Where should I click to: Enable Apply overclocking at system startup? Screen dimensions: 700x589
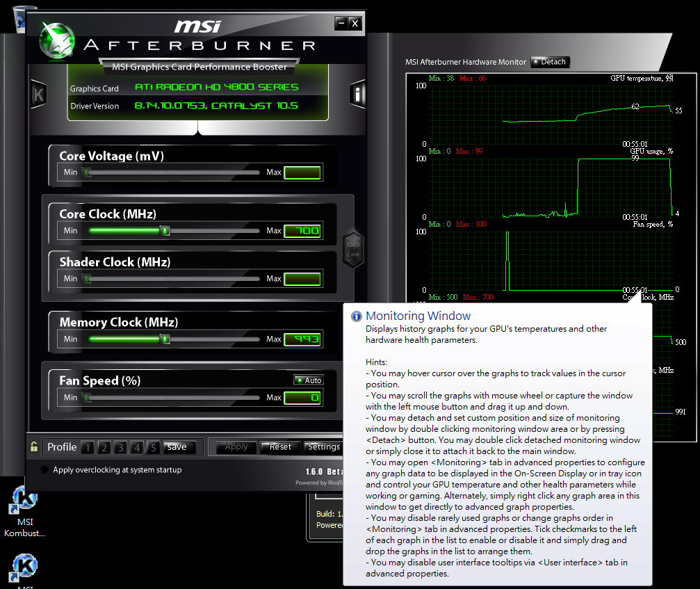coord(44,470)
